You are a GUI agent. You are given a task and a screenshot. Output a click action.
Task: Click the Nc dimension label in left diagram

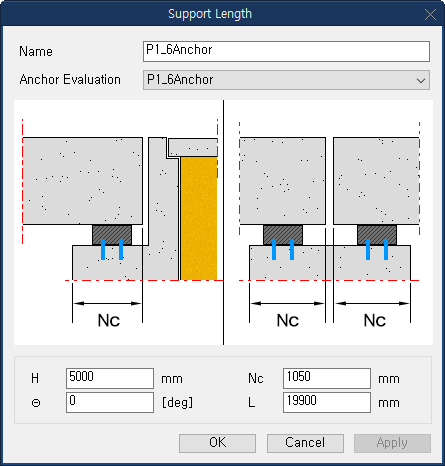click(x=109, y=320)
